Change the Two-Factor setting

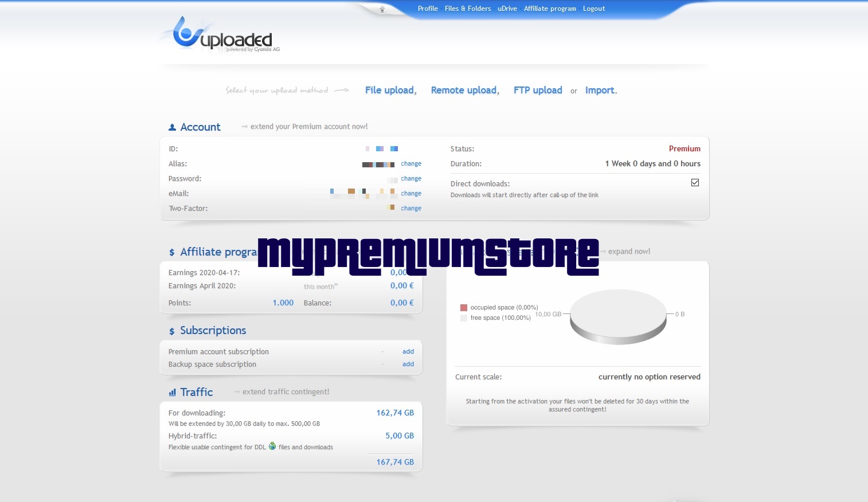click(411, 209)
